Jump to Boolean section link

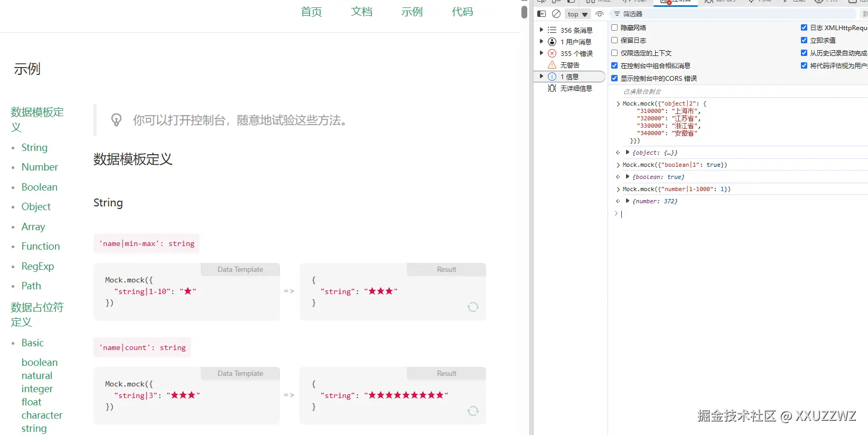point(39,187)
